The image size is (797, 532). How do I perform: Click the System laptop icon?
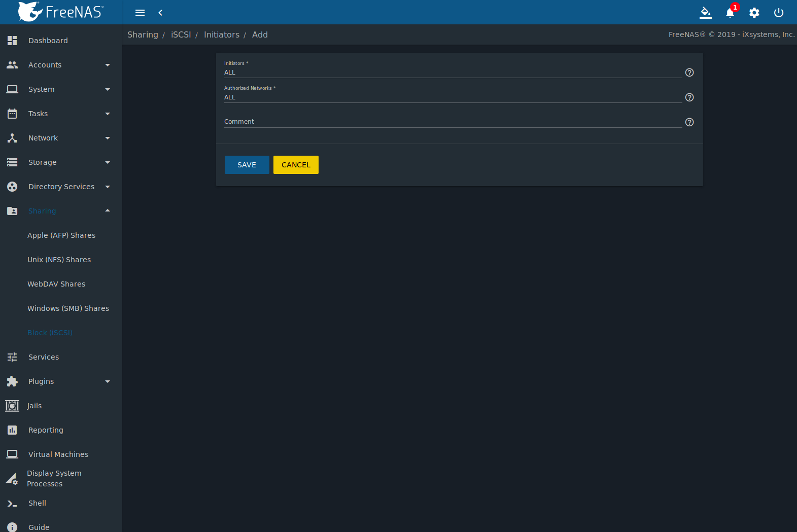[x=12, y=89]
